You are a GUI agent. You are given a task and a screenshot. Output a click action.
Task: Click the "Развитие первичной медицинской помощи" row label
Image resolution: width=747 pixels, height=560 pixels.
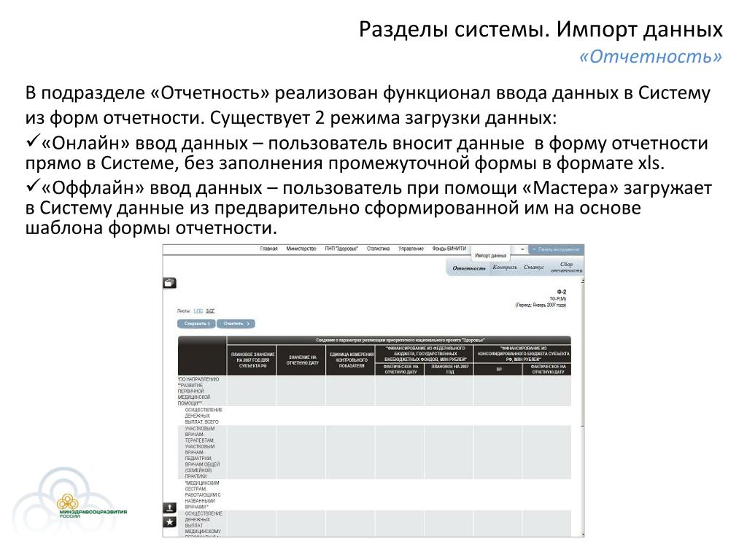[198, 391]
